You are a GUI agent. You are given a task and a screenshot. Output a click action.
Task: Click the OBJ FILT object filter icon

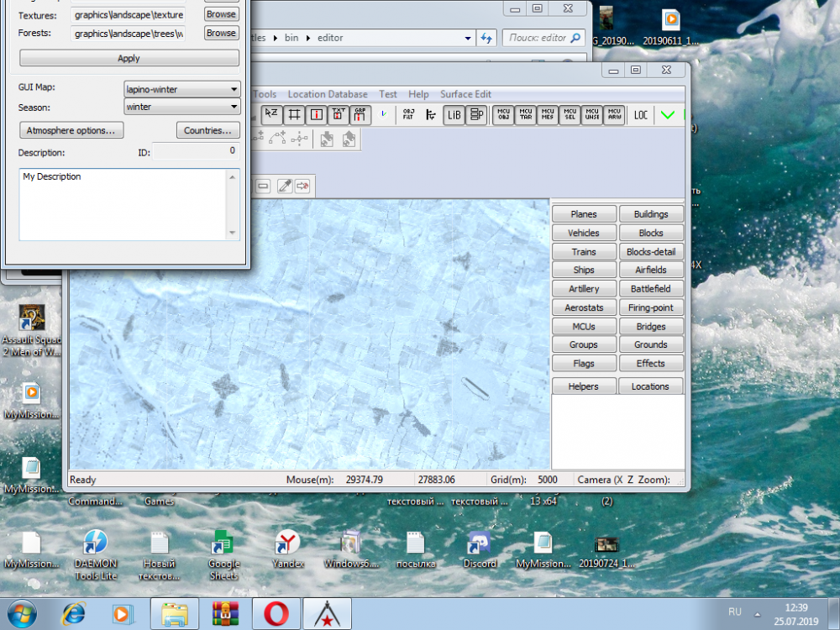point(408,115)
